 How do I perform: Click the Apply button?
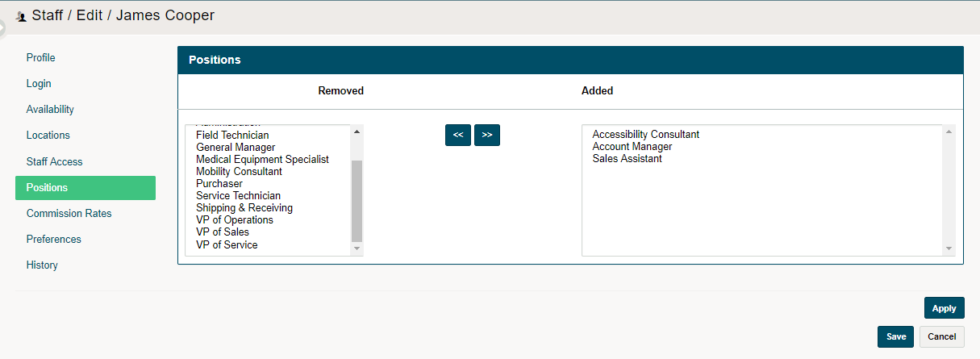click(945, 308)
